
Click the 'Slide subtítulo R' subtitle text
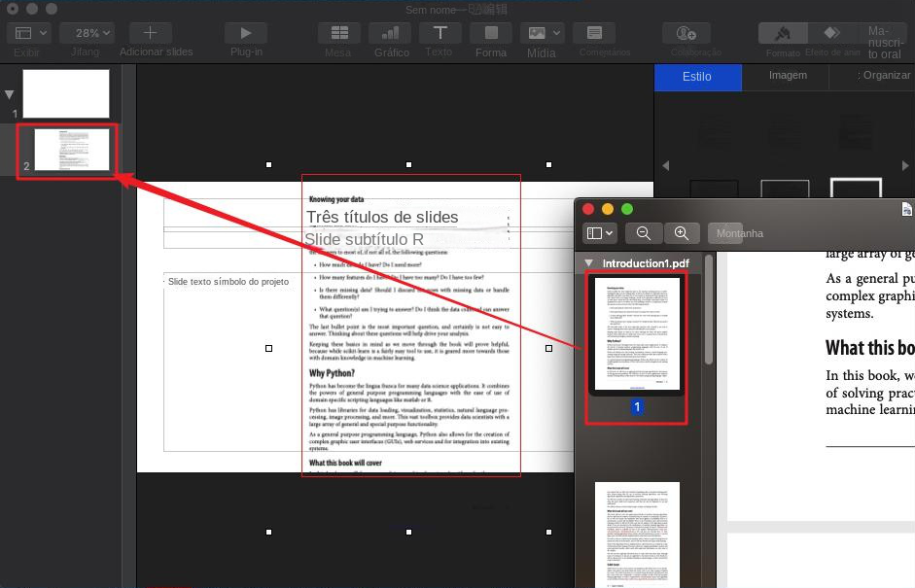(364, 239)
